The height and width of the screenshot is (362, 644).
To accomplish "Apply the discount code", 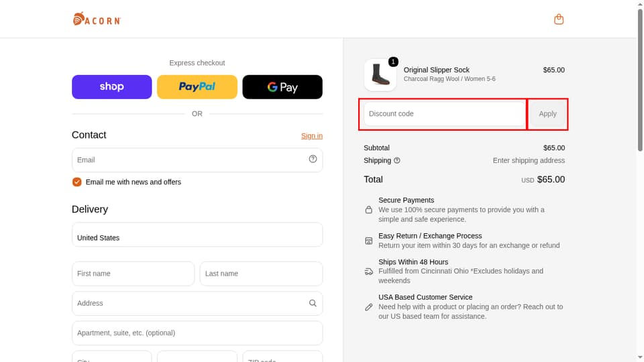I will pyautogui.click(x=547, y=114).
